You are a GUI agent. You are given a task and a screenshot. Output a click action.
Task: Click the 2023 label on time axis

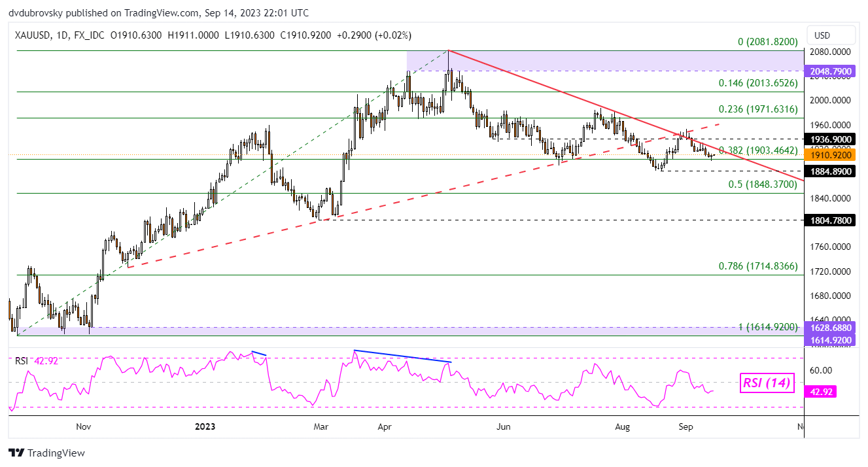pos(205,426)
